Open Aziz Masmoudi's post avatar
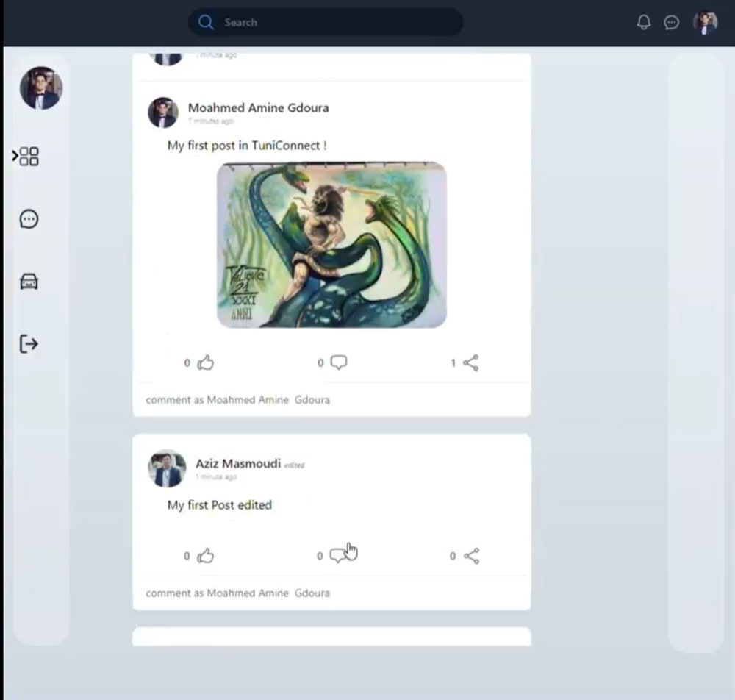The image size is (735, 700). coord(167,468)
